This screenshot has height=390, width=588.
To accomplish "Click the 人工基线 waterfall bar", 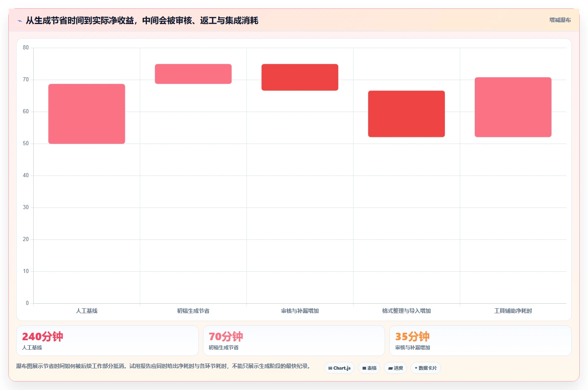I will [87, 114].
